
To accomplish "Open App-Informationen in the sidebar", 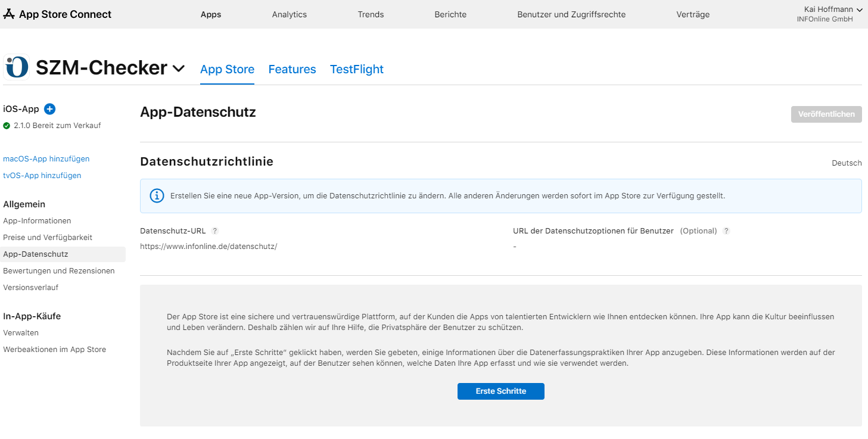I will 37,221.
